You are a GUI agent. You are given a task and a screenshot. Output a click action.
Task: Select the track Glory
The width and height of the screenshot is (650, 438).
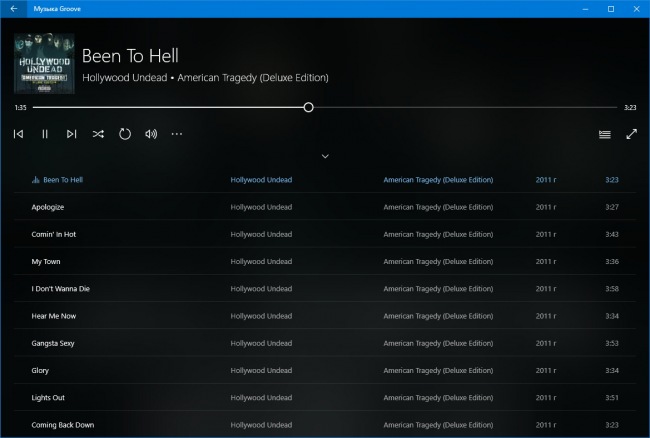click(325, 370)
